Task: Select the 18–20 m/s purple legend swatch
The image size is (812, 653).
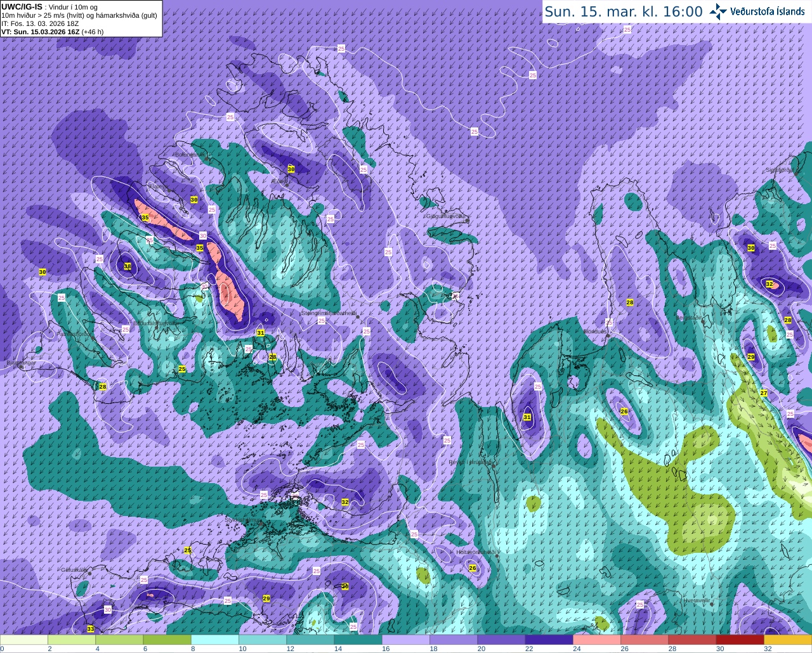Action: [454, 640]
